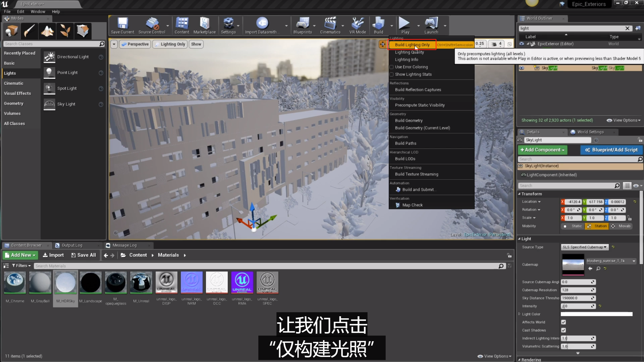The image size is (644, 362).
Task: Expand the Light Color property
Action: click(x=519, y=314)
